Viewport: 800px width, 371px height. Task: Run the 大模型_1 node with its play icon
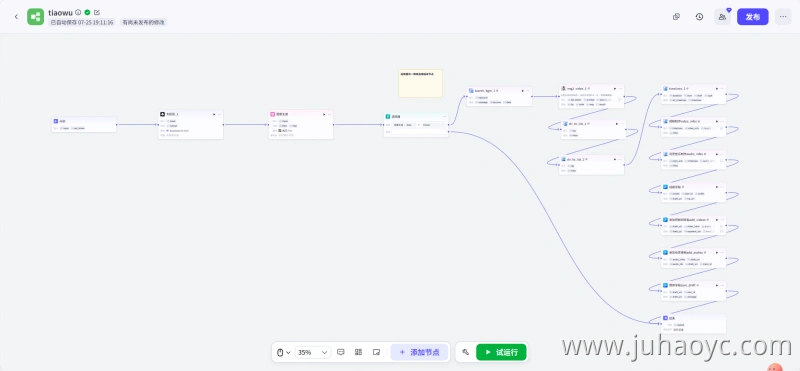tap(214, 114)
